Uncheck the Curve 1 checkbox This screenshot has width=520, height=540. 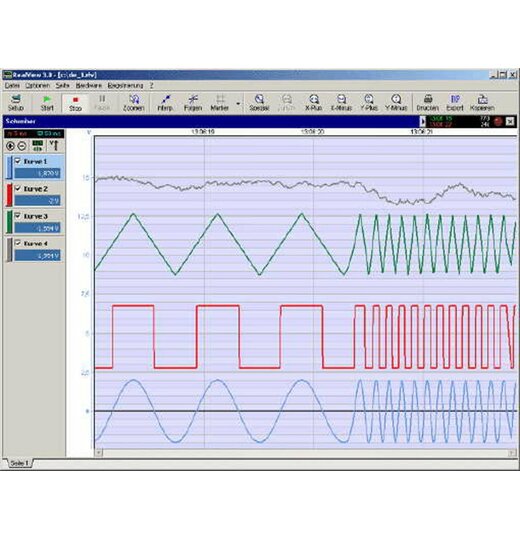click(18, 161)
